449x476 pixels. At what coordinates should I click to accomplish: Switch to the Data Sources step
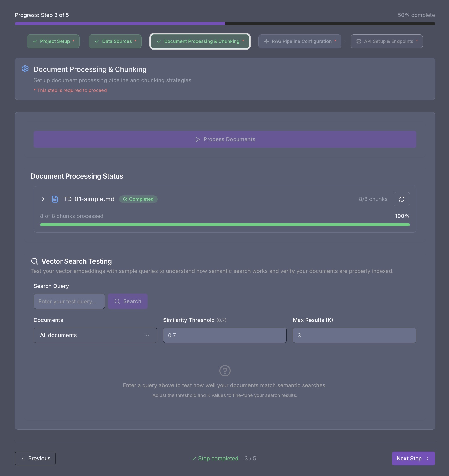coord(115,41)
